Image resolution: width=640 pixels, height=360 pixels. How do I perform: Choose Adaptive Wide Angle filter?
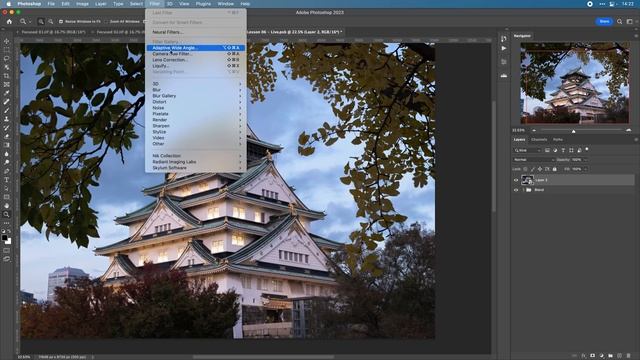tap(196, 48)
